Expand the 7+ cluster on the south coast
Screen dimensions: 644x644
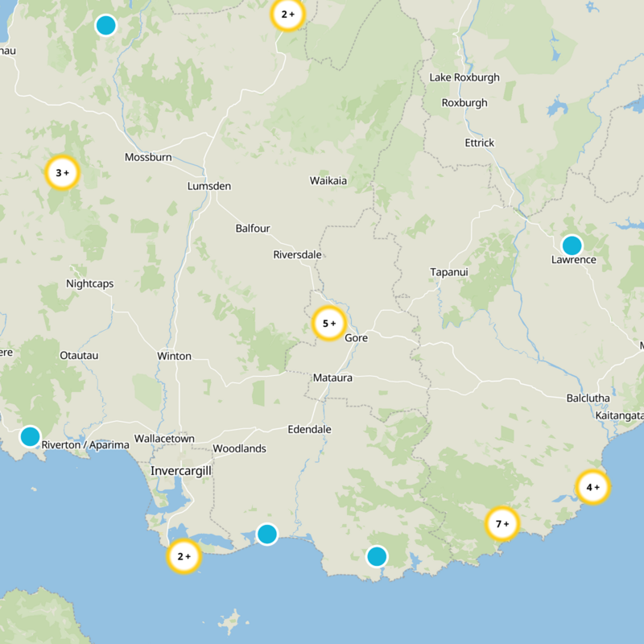(502, 524)
